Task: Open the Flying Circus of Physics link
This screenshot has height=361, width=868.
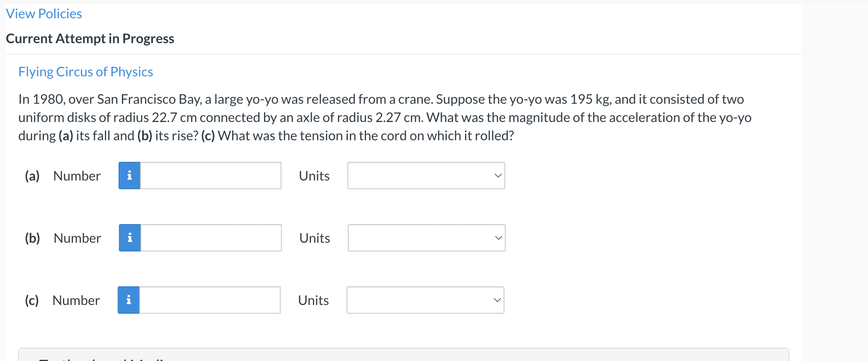Action: tap(86, 72)
